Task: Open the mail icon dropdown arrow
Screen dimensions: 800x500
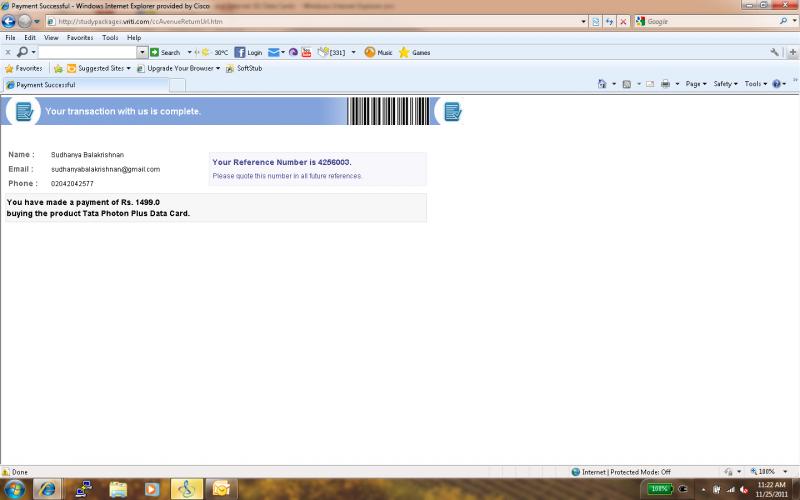Action: (283, 52)
